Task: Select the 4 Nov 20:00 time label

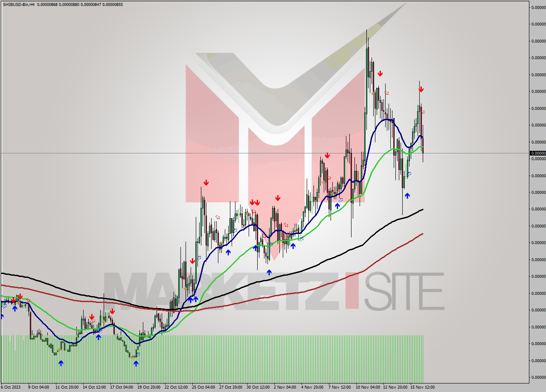Action: 312,387
